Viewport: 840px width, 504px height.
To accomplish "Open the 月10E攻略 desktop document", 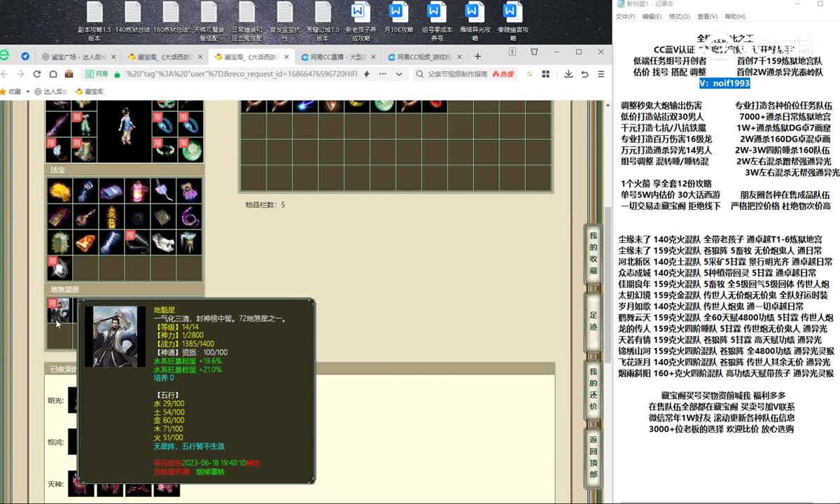I will pos(396,21).
